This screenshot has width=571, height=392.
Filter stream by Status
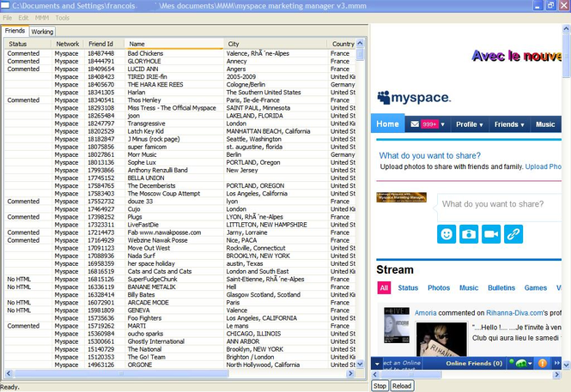(408, 287)
